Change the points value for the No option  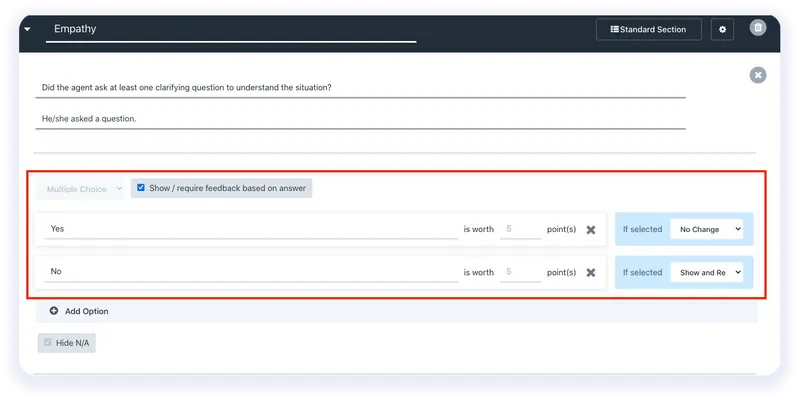pos(520,272)
